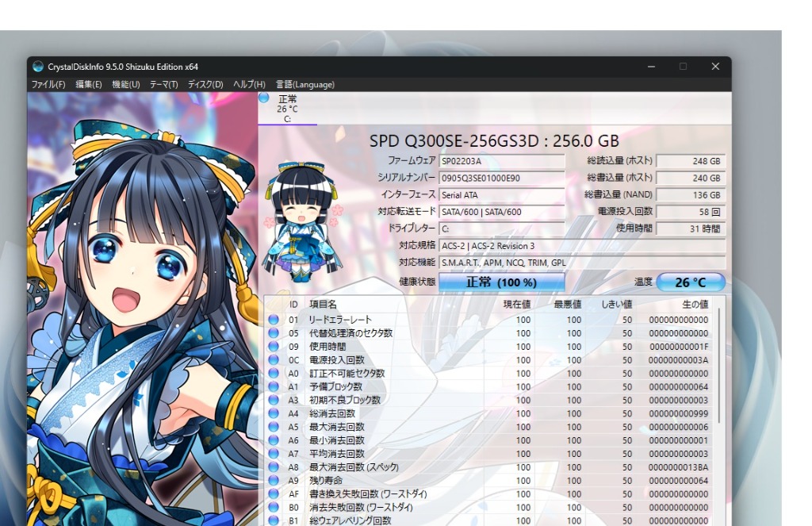
Task: Click the total NAND writes value 136 GB
Action: pyautogui.click(x=691, y=195)
